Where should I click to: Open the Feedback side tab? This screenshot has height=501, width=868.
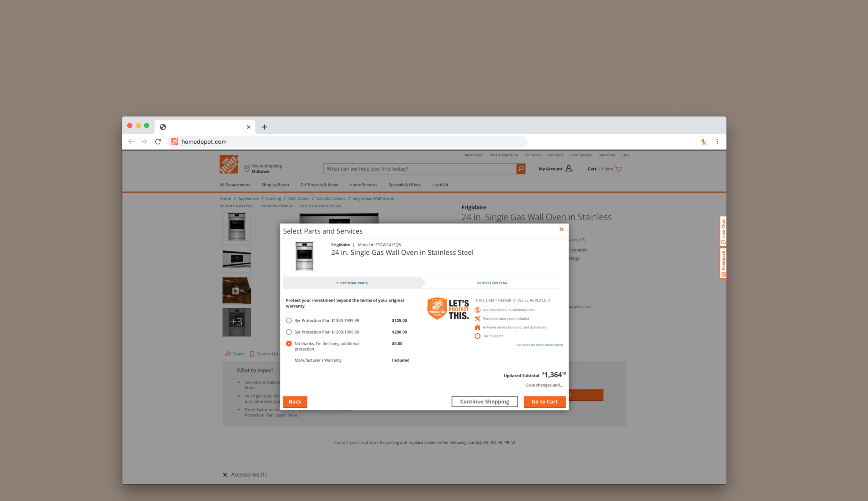pos(723,263)
